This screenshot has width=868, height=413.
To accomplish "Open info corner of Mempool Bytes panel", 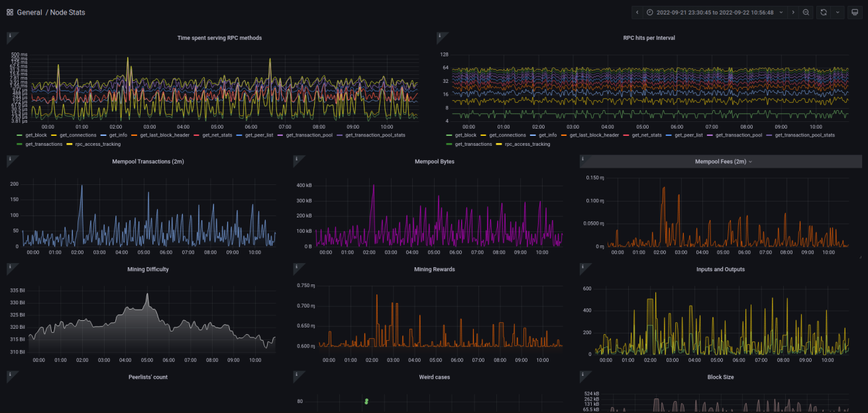I will pyautogui.click(x=296, y=158).
